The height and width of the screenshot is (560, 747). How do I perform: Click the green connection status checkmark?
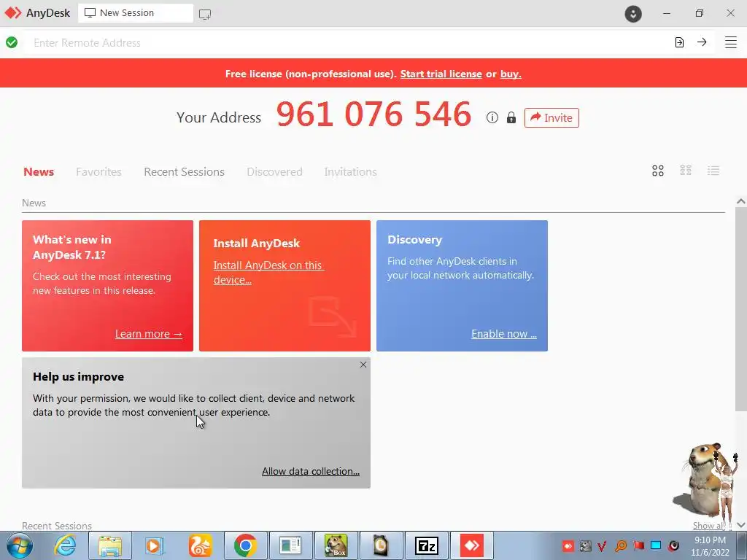tap(12, 42)
